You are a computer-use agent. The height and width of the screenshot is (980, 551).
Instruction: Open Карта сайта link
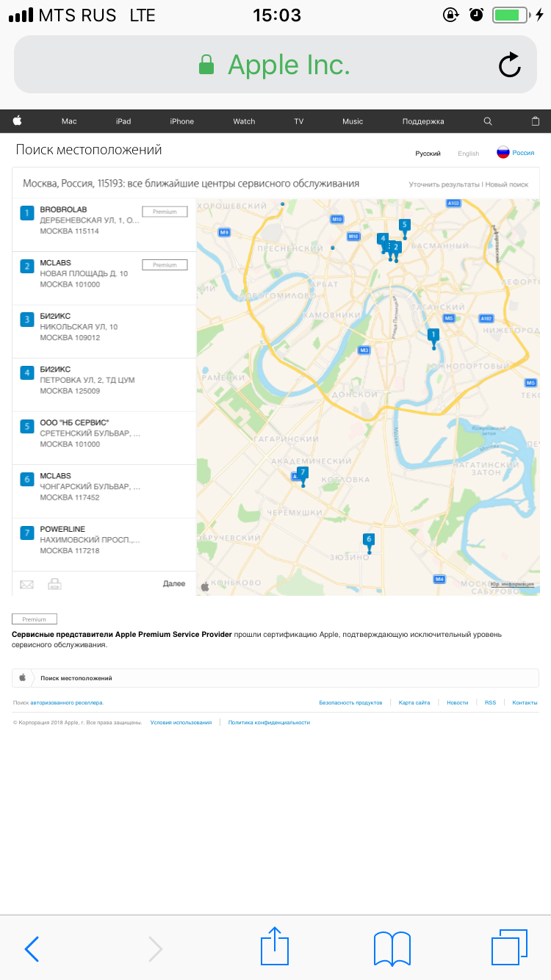click(x=414, y=702)
